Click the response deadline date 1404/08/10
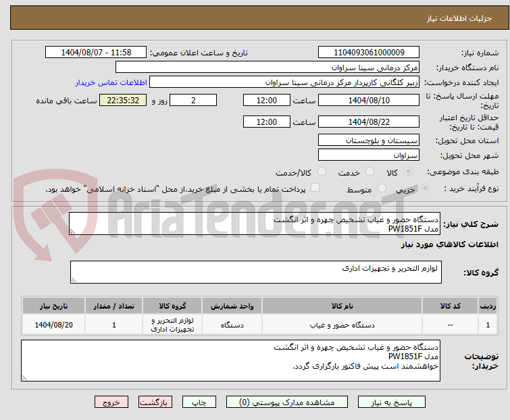The image size is (510, 420). click(x=369, y=100)
